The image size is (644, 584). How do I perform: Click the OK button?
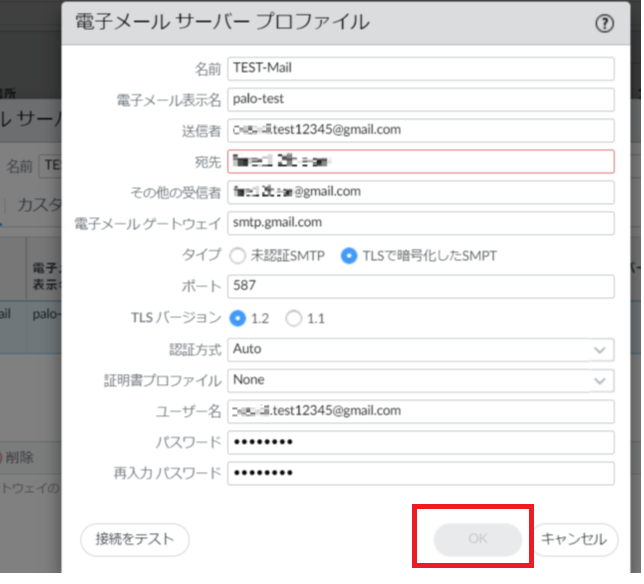click(477, 539)
